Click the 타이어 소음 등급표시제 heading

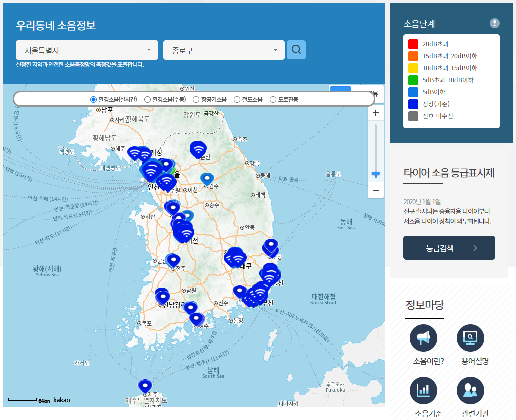(449, 173)
